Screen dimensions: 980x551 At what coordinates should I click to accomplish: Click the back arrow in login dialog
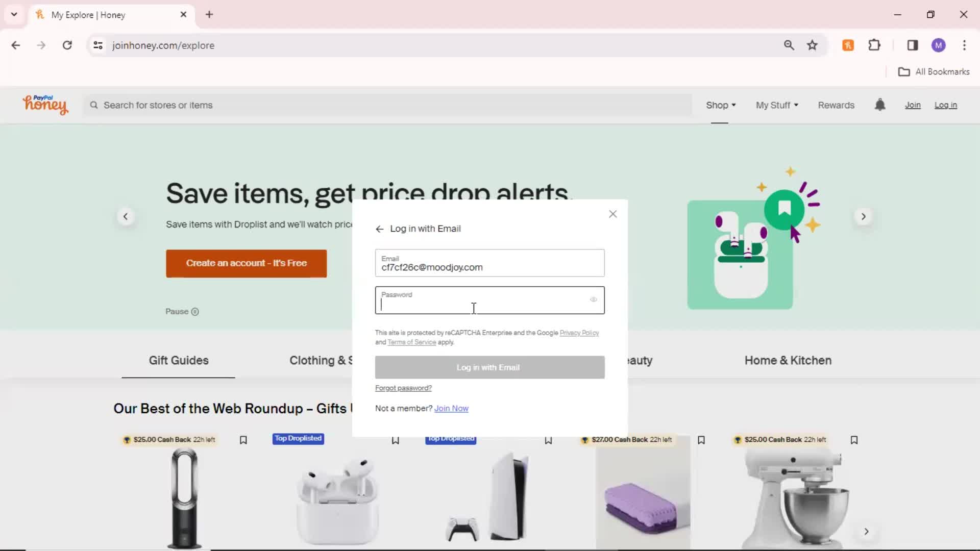pos(380,229)
